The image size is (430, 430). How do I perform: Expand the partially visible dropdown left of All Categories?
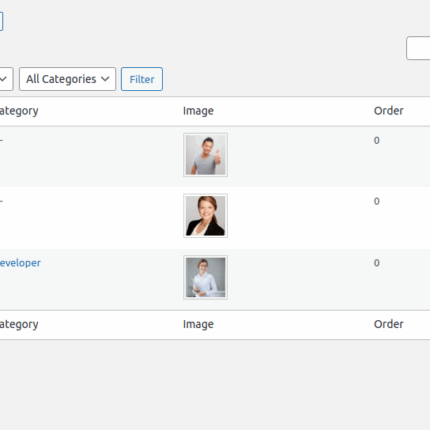coord(6,79)
